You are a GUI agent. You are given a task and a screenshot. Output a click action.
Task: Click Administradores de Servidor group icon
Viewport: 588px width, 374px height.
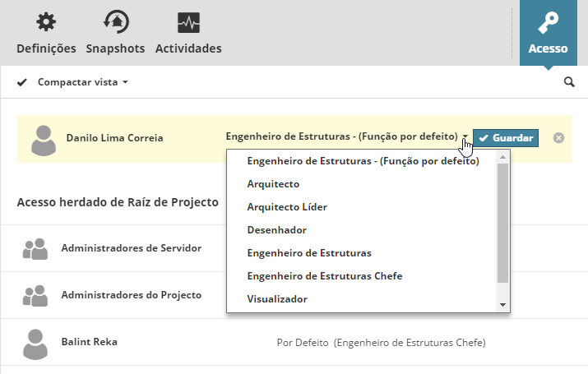pos(35,248)
